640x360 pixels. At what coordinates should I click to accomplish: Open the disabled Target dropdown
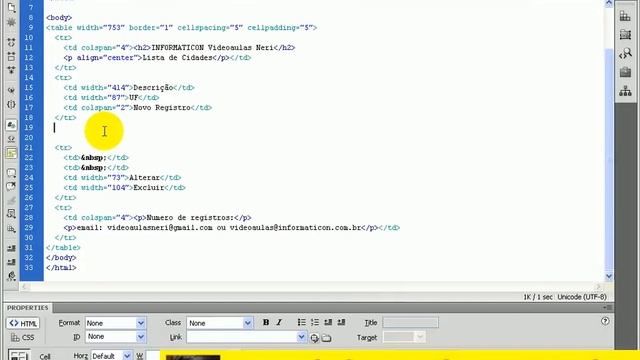(404, 337)
